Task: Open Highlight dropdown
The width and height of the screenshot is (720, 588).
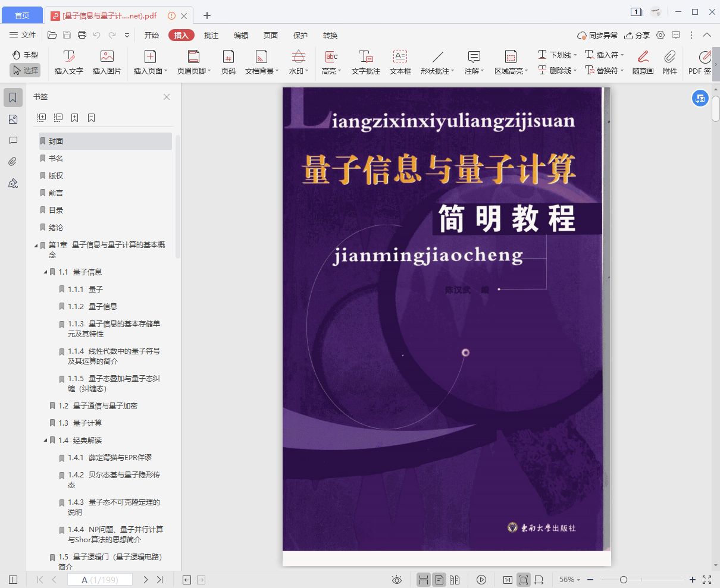Action: [331, 62]
